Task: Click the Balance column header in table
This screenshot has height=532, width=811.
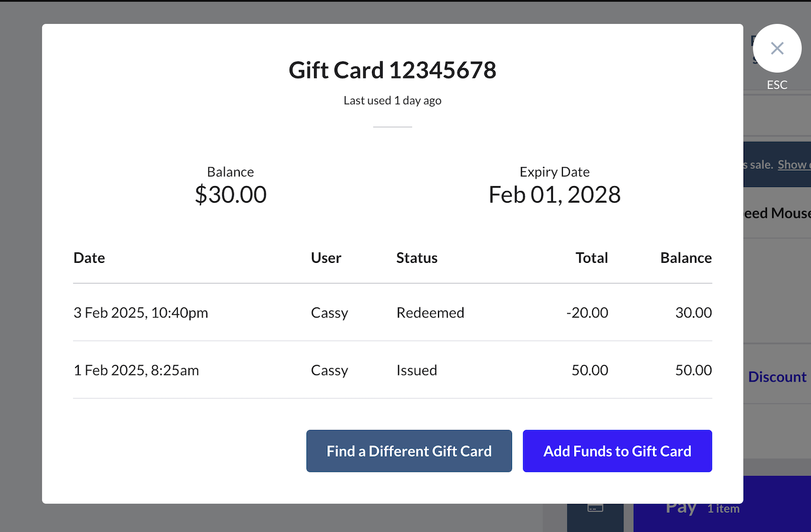Action: click(686, 258)
